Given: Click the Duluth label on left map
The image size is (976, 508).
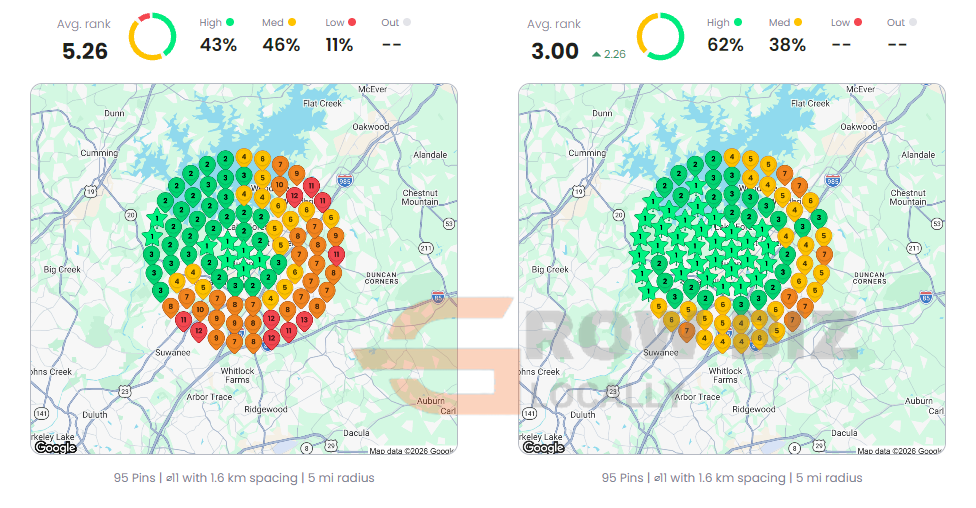Looking at the screenshot, I should pos(95,415).
